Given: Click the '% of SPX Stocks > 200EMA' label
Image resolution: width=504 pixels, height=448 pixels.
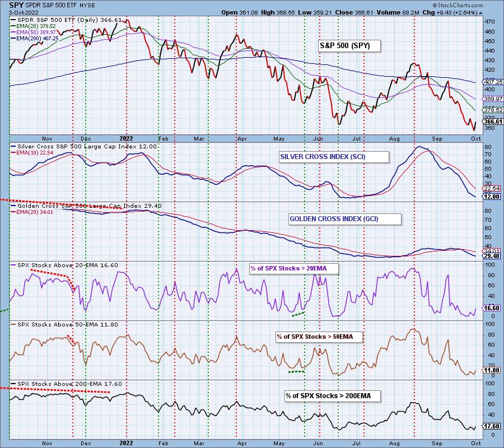Looking at the screenshot, I should click(332, 396).
